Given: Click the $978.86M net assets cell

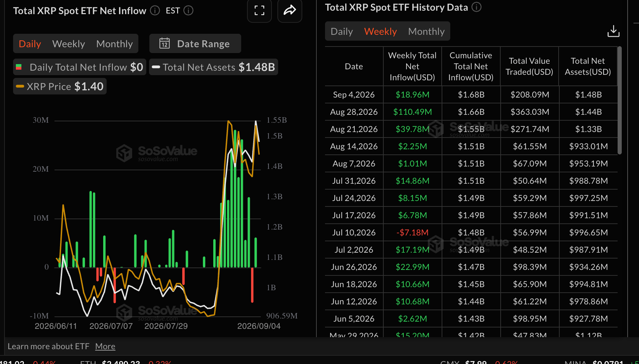Looking at the screenshot, I should 589,301.
